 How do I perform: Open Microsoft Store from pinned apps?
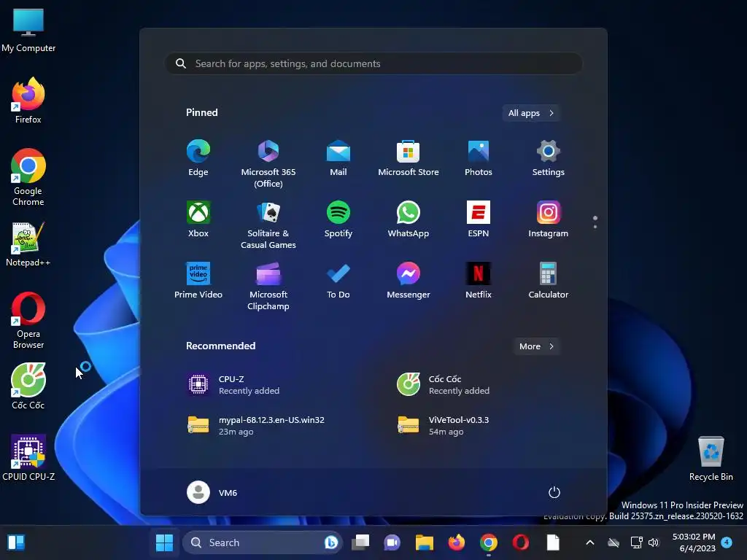pyautogui.click(x=409, y=158)
